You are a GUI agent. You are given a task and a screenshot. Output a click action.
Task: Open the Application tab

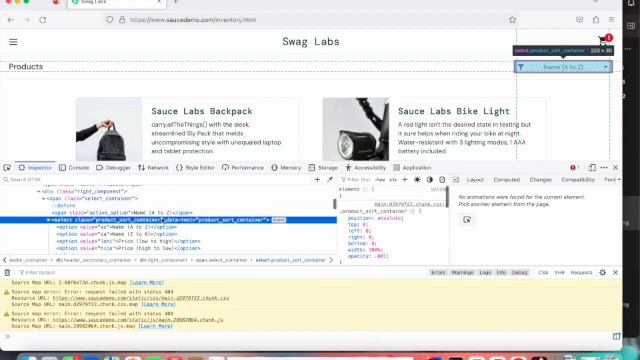pos(412,167)
